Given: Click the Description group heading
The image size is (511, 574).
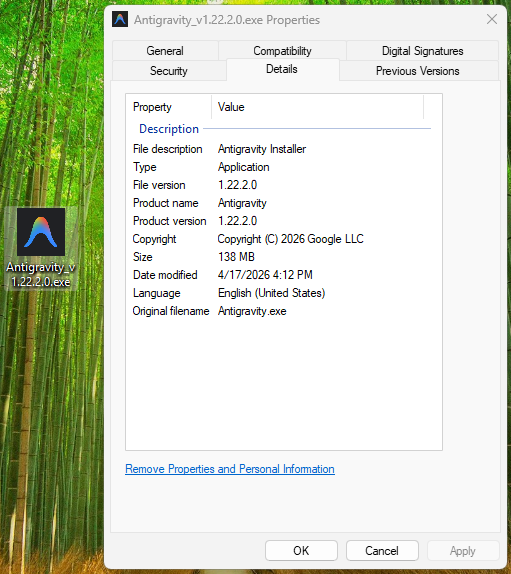Looking at the screenshot, I should coord(169,129).
